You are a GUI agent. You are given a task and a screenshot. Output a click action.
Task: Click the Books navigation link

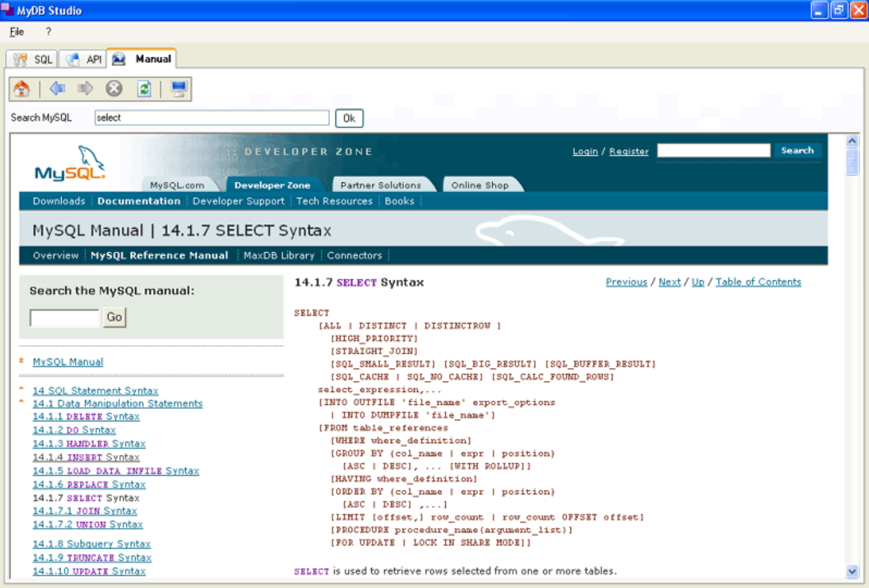pyautogui.click(x=400, y=201)
